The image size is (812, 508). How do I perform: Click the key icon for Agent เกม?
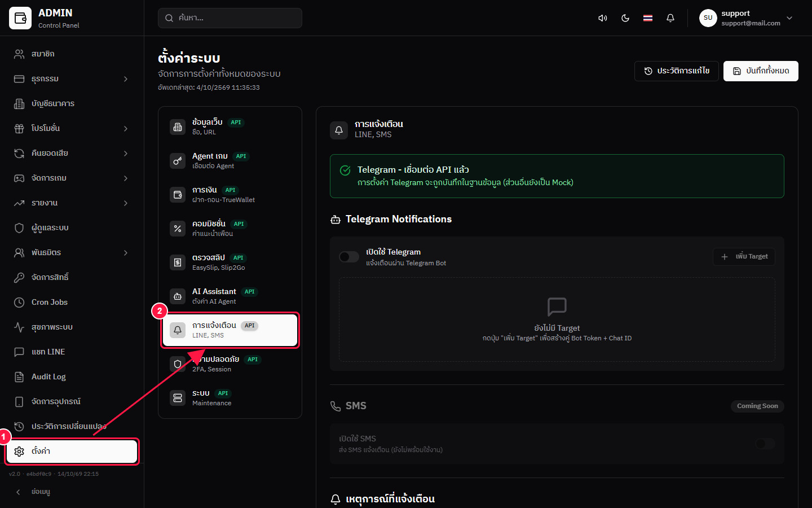coord(178,161)
